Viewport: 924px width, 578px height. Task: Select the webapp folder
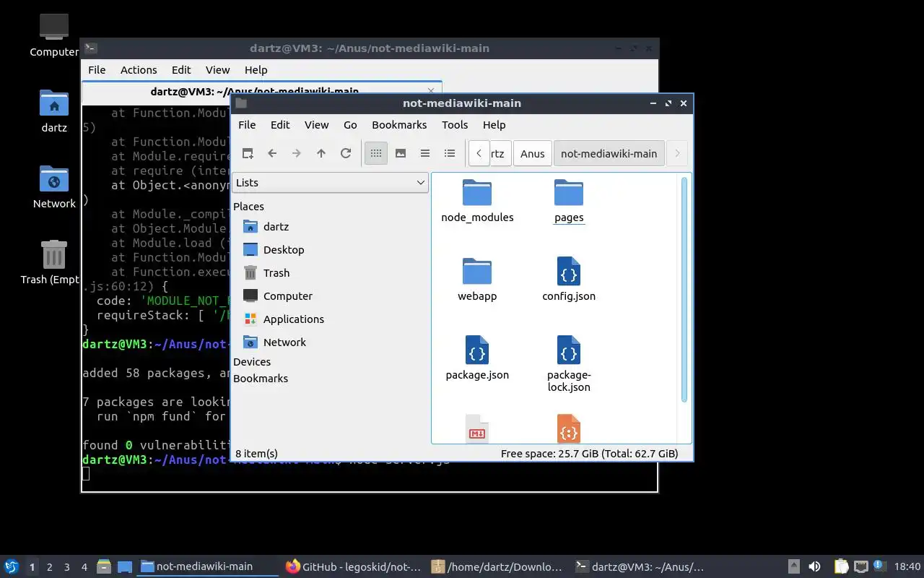pos(477,279)
